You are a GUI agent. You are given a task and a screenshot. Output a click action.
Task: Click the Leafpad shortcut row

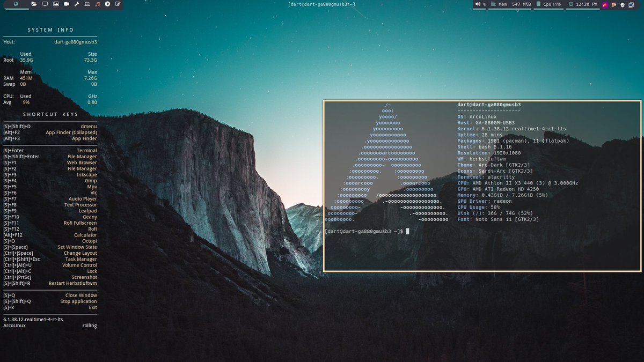pyautogui.click(x=50, y=211)
